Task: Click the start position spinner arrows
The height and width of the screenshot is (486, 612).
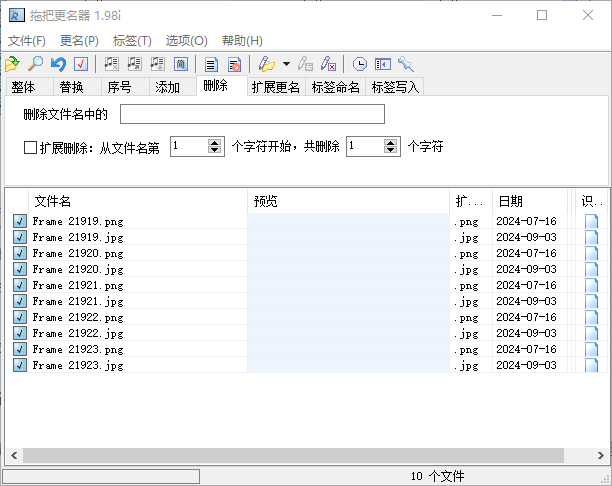Action: (215, 146)
